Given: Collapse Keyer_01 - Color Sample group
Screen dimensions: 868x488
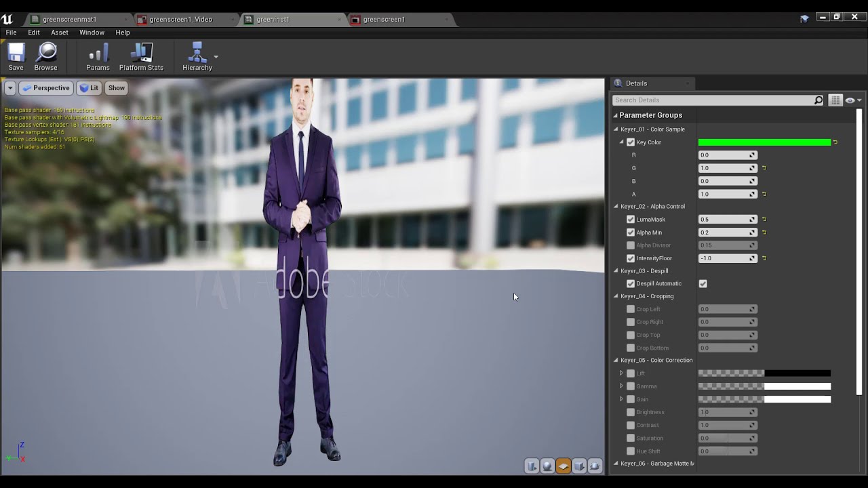Looking at the screenshot, I should (x=616, y=129).
